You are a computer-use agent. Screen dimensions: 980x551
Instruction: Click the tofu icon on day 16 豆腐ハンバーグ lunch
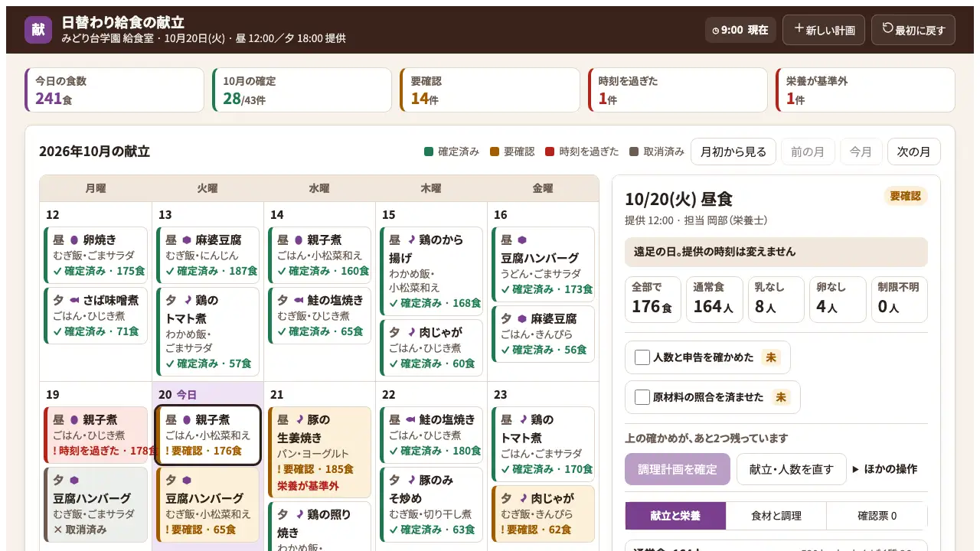pyautogui.click(x=522, y=240)
